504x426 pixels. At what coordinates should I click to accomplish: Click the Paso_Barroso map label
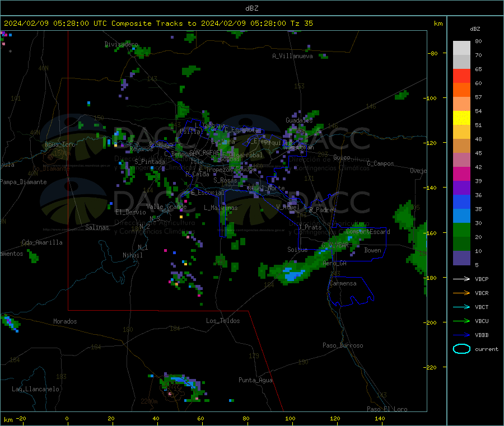tap(343, 346)
